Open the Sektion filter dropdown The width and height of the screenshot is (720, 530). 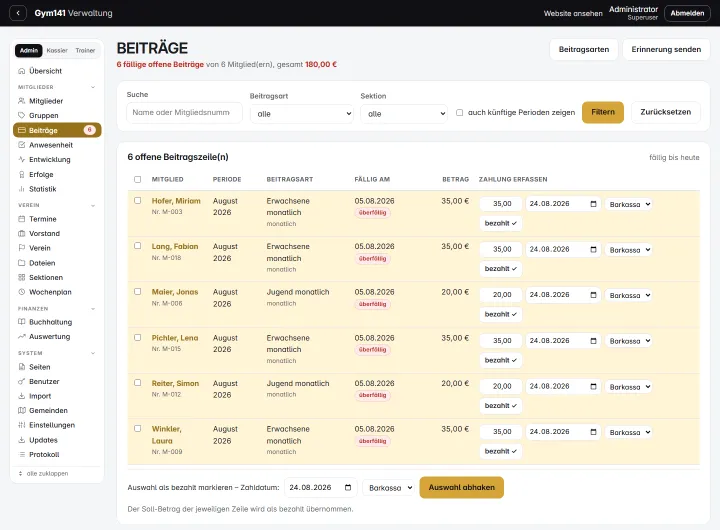(x=404, y=114)
